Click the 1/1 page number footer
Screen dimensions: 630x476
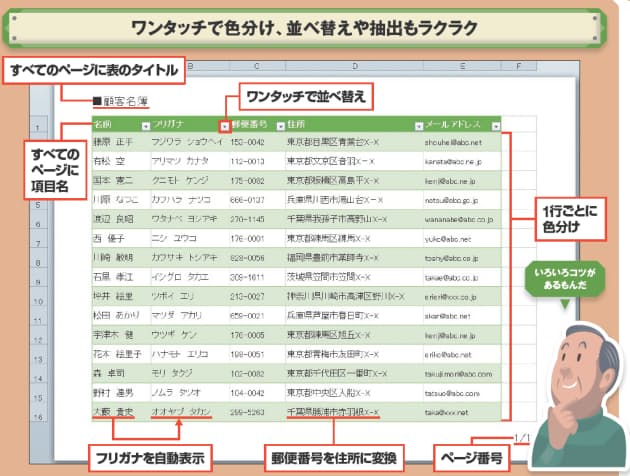522,438
